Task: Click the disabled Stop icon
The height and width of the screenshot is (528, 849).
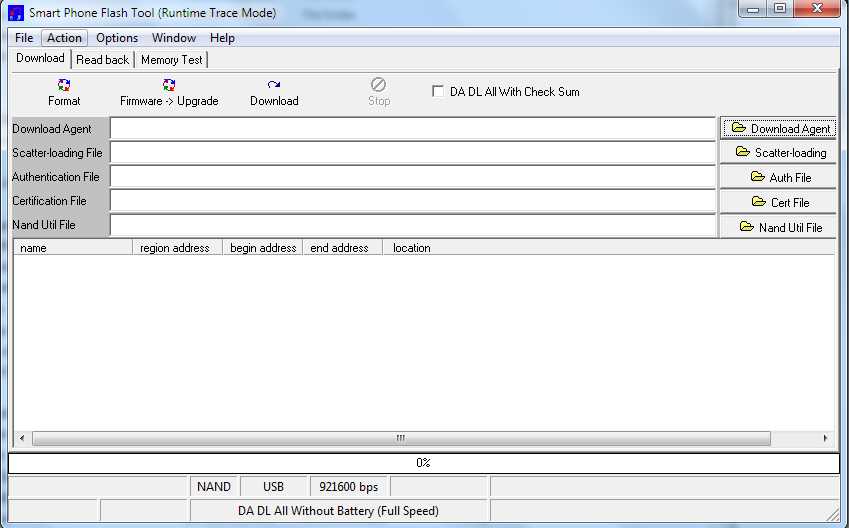Action: point(378,84)
